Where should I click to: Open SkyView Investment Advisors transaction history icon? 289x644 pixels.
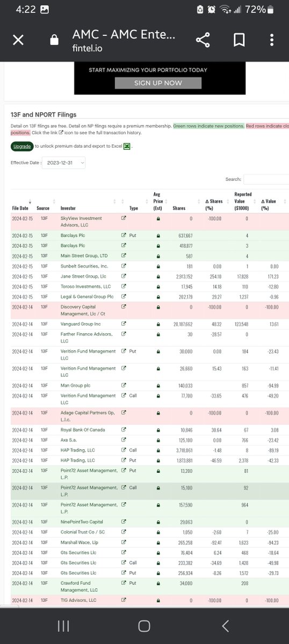pos(124,218)
